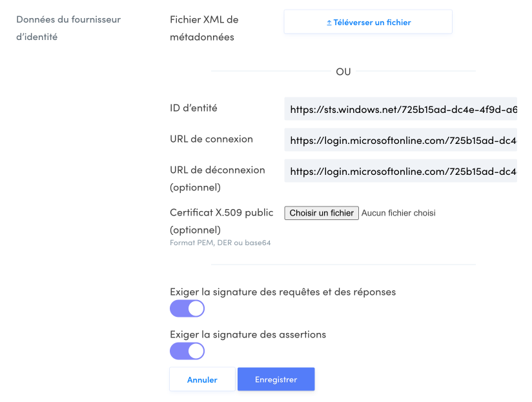Click the "Exiger la signature des requêtes" label
Viewport: 532px width, 402px height.
point(283,292)
